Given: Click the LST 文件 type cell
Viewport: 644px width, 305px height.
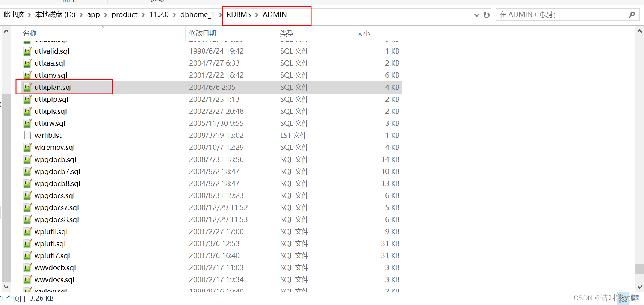Looking at the screenshot, I should pyautogui.click(x=293, y=135).
